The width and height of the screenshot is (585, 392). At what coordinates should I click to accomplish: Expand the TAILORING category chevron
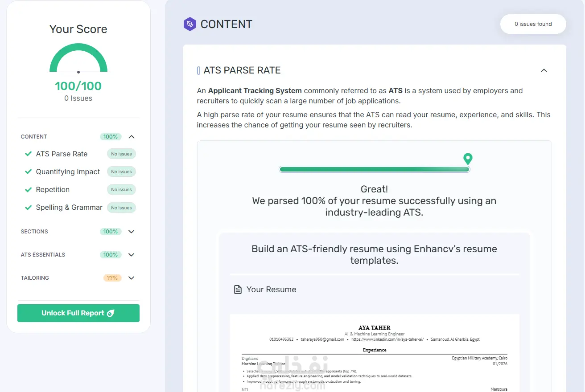point(132,278)
